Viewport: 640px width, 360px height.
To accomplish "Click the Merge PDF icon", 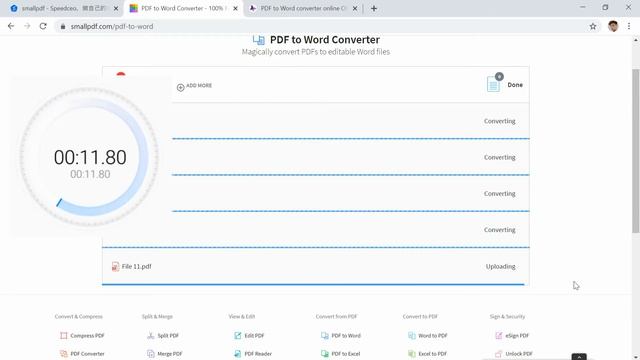I will 151,353.
